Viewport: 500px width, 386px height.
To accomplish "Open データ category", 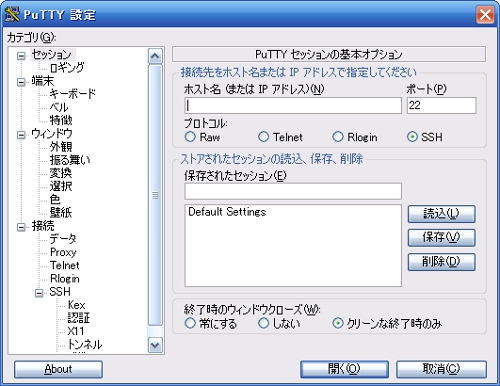I will pos(63,239).
